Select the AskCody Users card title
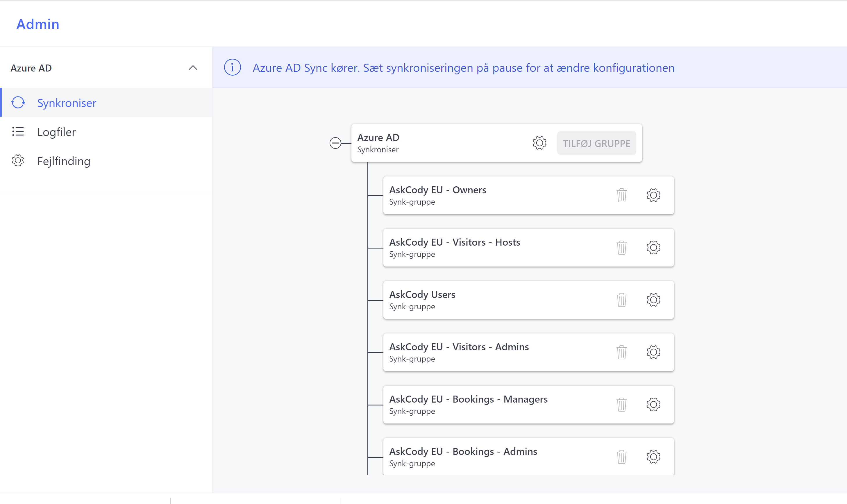Screen dimensions: 847x504 422,294
